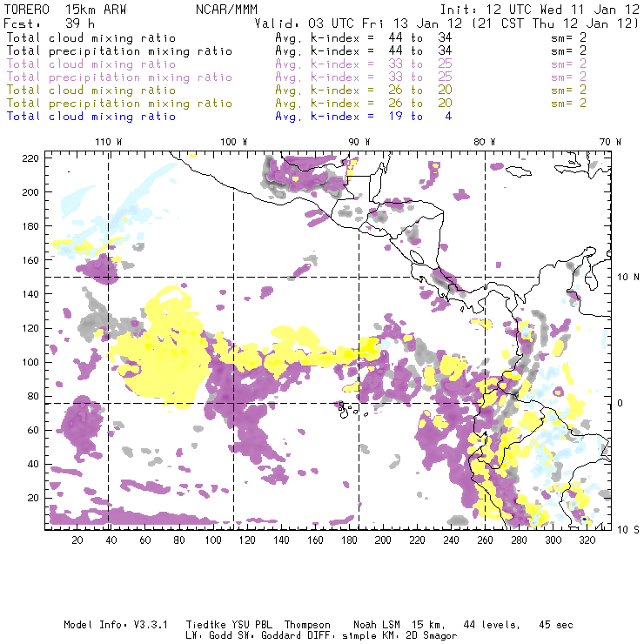Select the "10 S" latitude label
This screenshot has width=644, height=644.
[x=628, y=530]
